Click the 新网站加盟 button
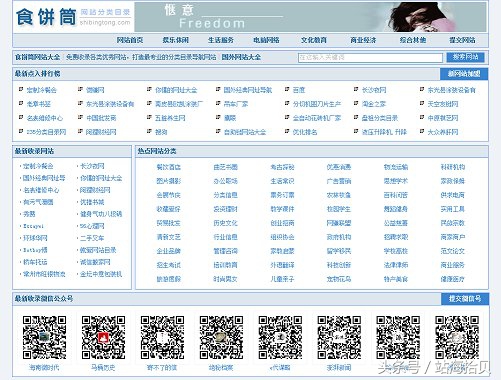Viewport: 501px width, 380px height. 464,74
